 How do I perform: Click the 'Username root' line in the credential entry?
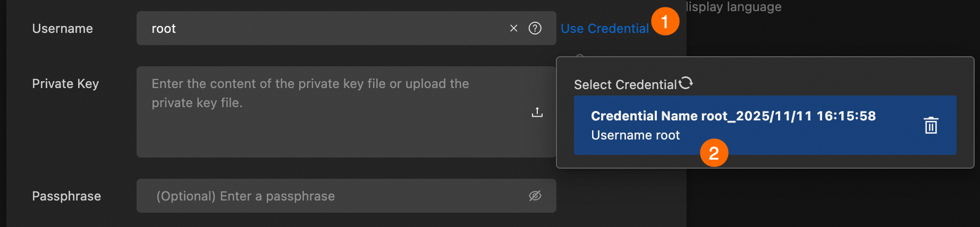635,136
